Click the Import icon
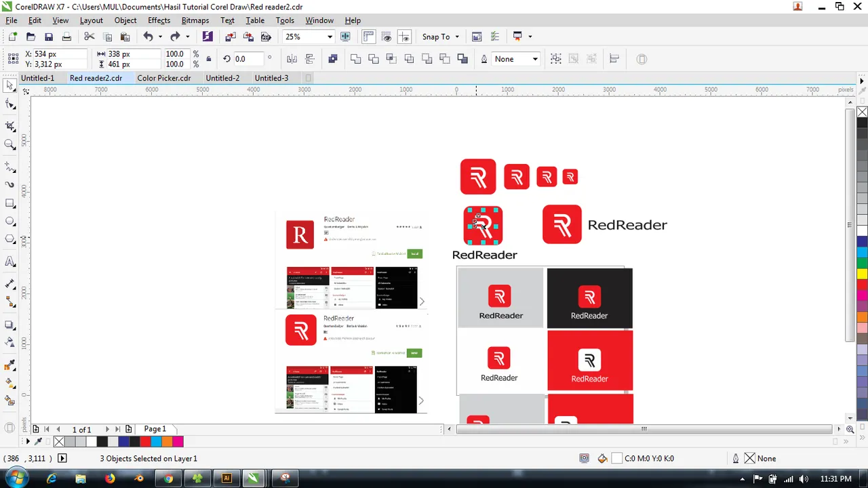 [x=231, y=37]
